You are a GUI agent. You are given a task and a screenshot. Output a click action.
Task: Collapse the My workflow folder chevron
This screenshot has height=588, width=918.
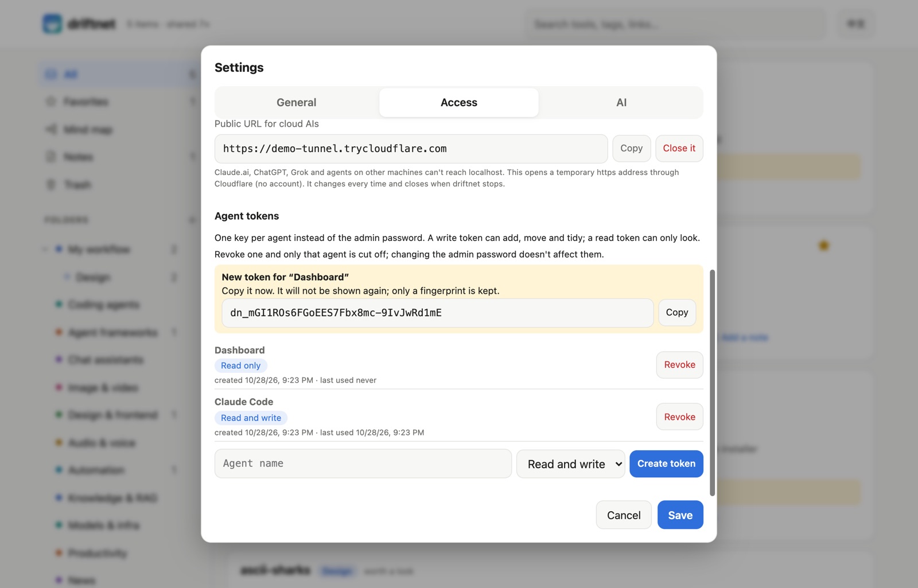tap(45, 250)
